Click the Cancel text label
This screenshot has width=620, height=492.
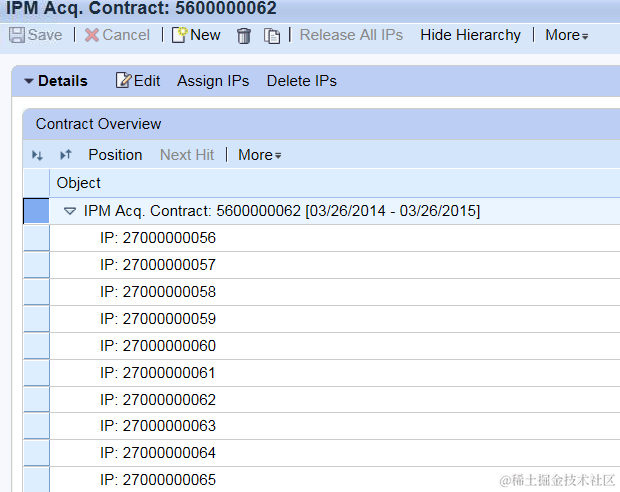pyautogui.click(x=126, y=35)
